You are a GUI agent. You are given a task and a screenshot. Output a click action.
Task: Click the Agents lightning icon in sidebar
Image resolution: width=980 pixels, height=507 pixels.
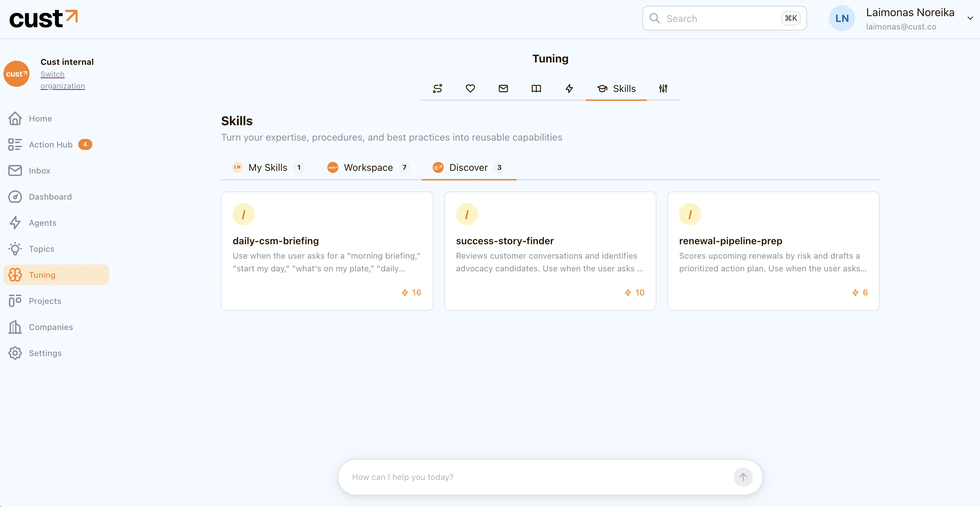tap(15, 223)
